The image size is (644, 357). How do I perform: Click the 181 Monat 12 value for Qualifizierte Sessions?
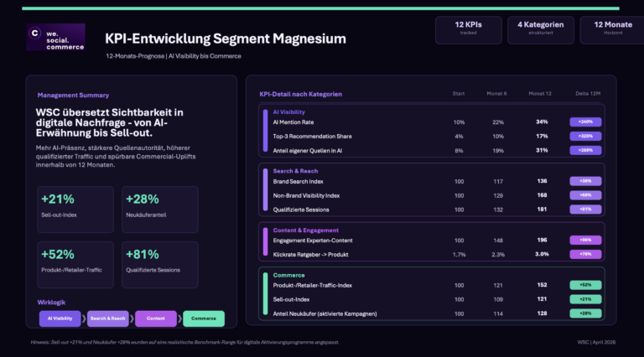[x=542, y=210]
